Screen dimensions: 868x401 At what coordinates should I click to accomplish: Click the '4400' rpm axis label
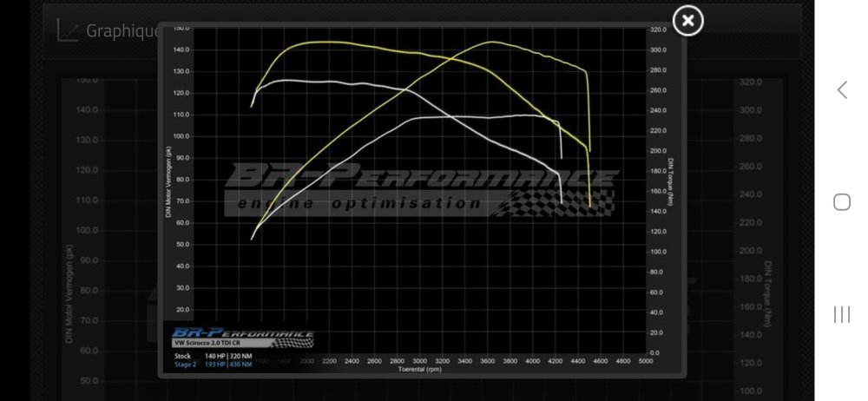(x=577, y=361)
